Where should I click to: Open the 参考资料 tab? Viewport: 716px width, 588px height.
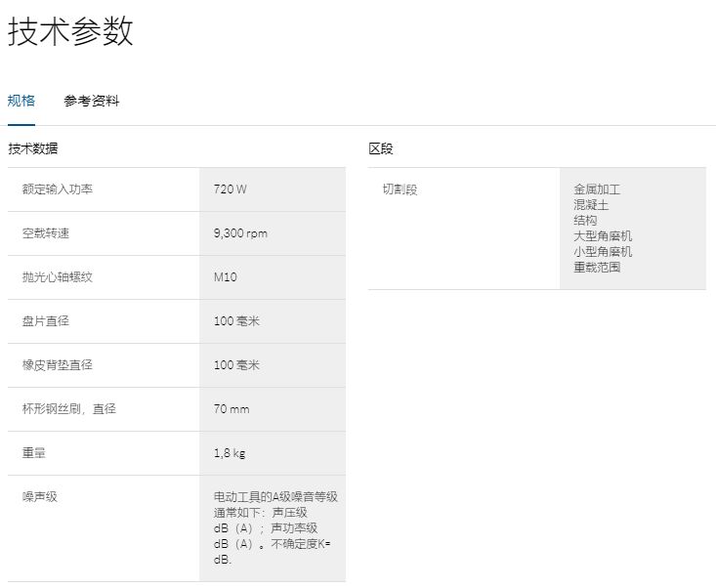pyautogui.click(x=92, y=101)
